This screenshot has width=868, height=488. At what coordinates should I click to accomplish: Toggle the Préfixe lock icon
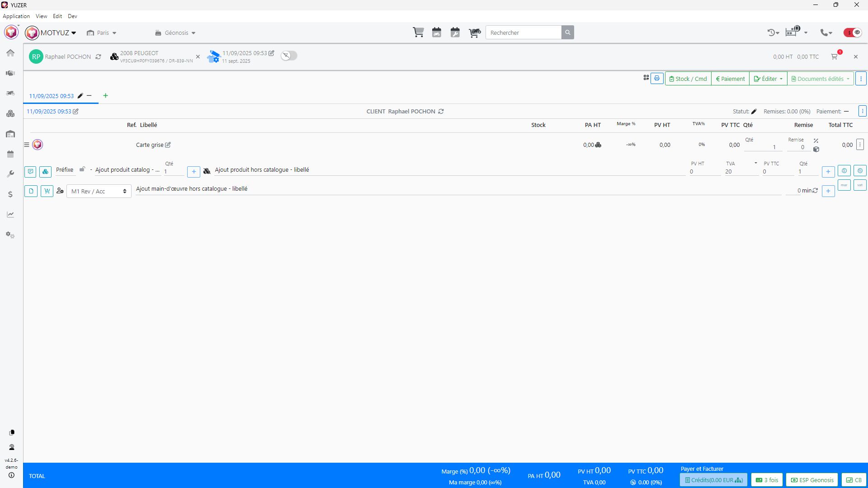coord(82,169)
